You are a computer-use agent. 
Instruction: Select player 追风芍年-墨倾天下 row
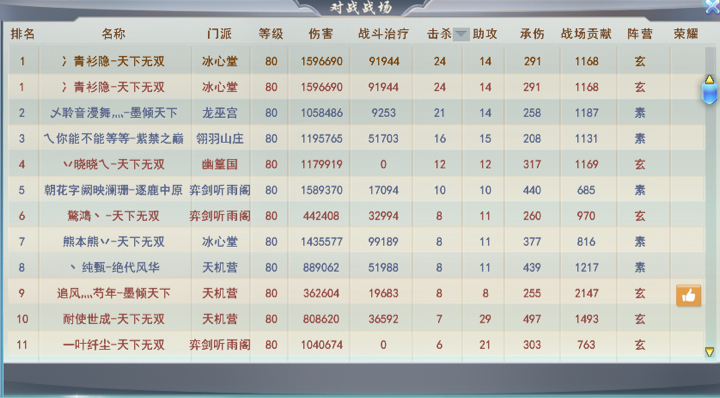coord(356,293)
